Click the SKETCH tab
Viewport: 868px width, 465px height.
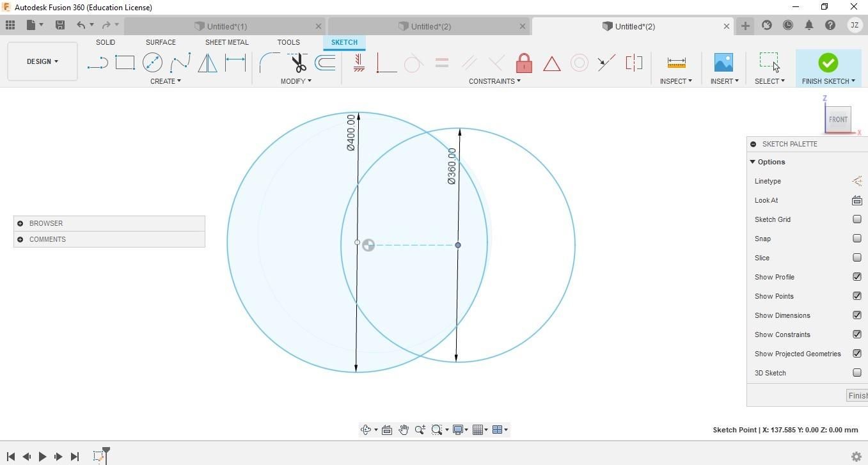coord(344,42)
